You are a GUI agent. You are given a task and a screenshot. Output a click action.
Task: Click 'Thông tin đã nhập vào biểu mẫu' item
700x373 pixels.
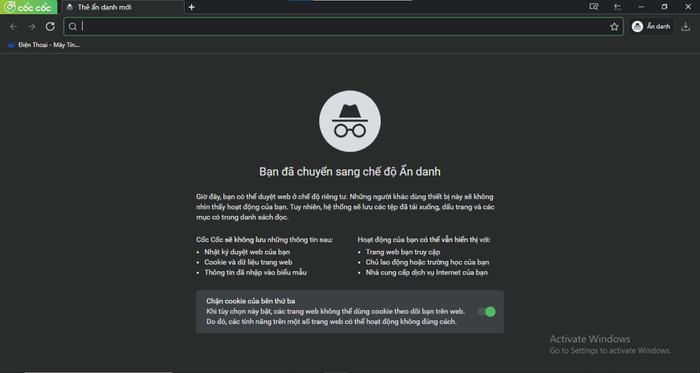coord(255,273)
